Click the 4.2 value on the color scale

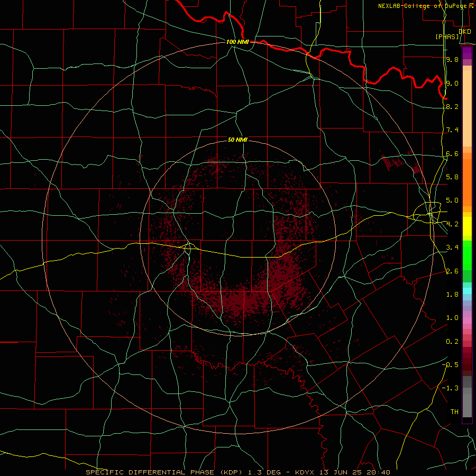pyautogui.click(x=452, y=224)
